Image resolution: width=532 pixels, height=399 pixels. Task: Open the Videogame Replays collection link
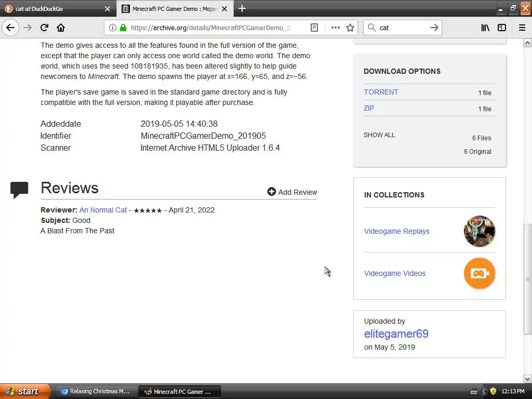pyautogui.click(x=396, y=231)
